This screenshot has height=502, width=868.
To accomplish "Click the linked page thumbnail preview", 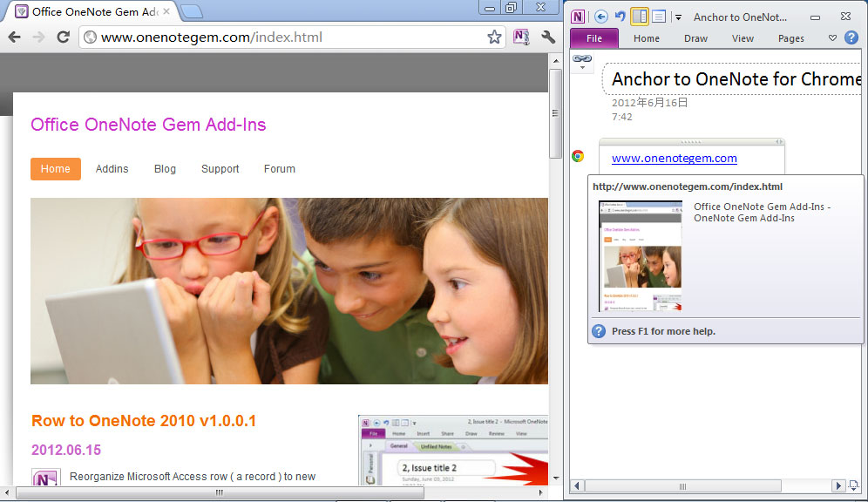I will point(641,255).
